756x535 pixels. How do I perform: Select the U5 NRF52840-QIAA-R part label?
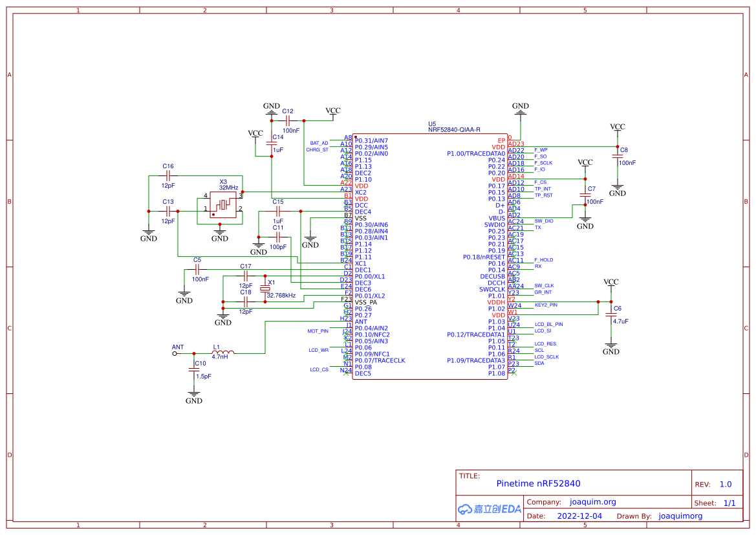click(x=454, y=129)
